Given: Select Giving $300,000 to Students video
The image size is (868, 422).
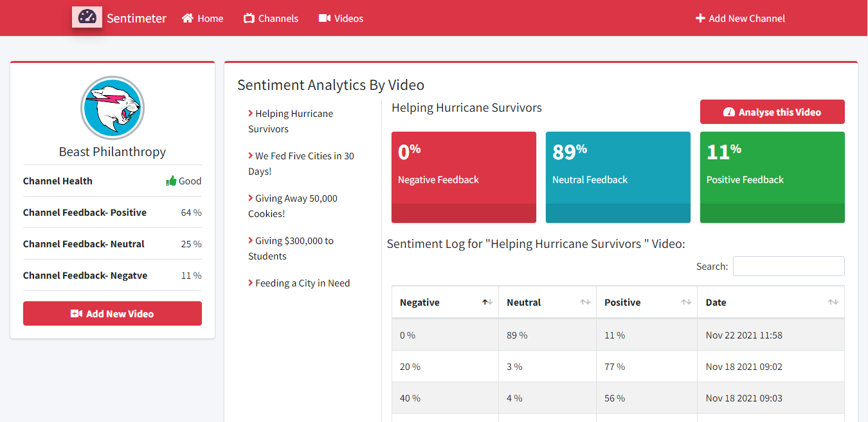Looking at the screenshot, I should point(291,249).
